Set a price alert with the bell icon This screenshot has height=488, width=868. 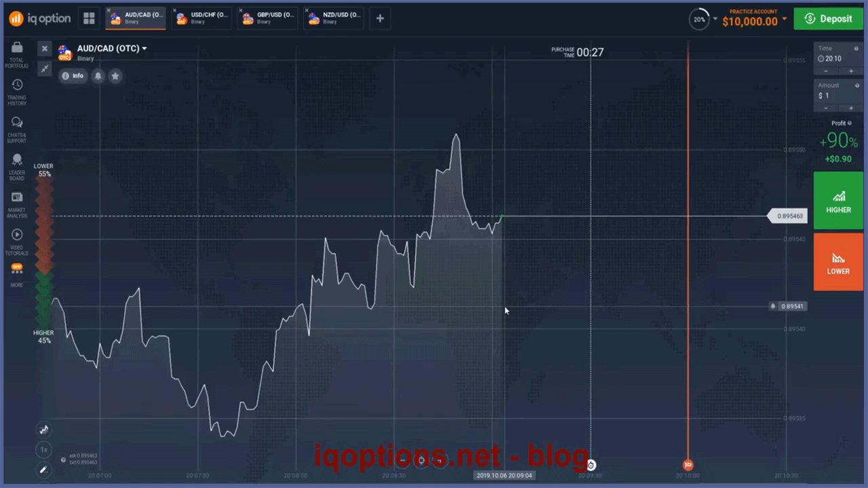coord(98,76)
